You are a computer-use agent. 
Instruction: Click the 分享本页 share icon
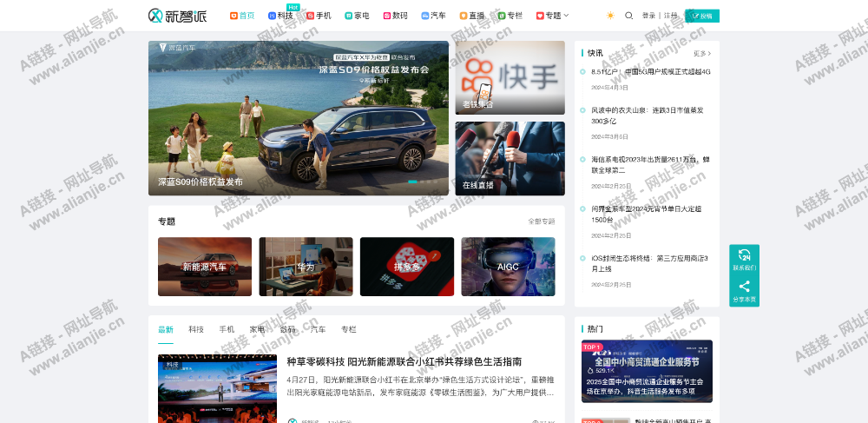pyautogui.click(x=744, y=291)
